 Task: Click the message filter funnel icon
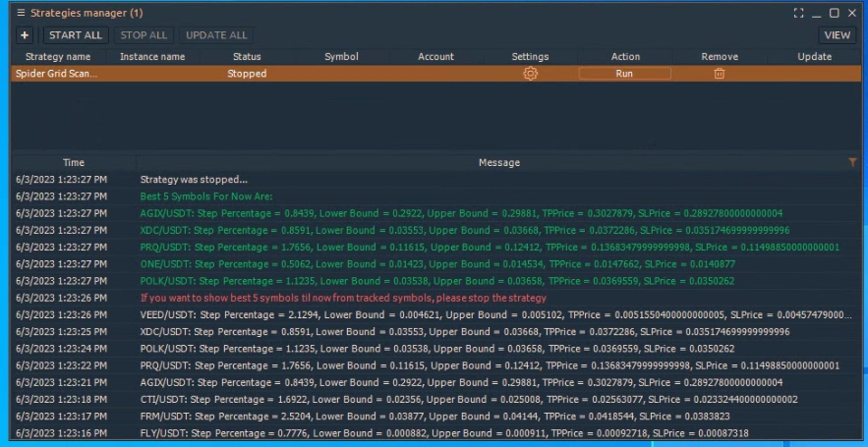coord(851,162)
